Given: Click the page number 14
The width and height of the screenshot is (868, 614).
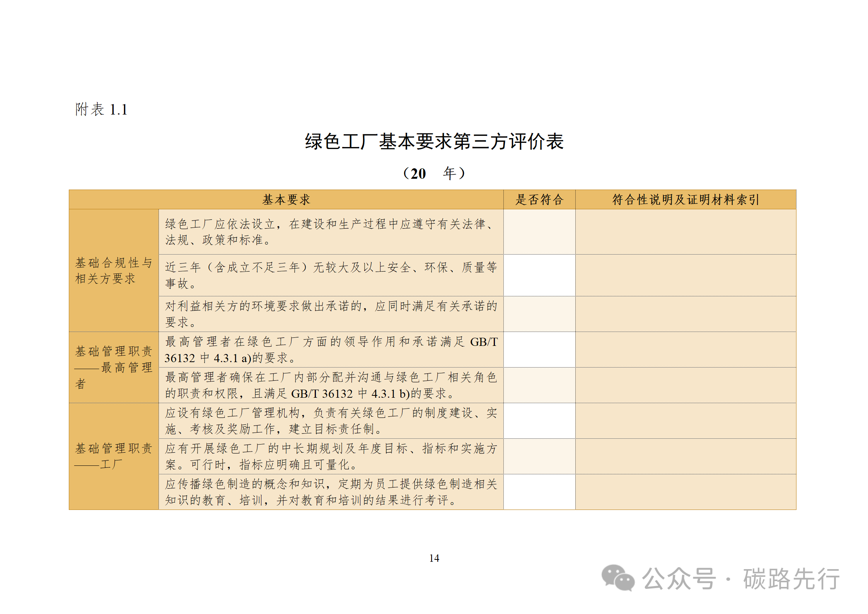Looking at the screenshot, I should [434, 558].
